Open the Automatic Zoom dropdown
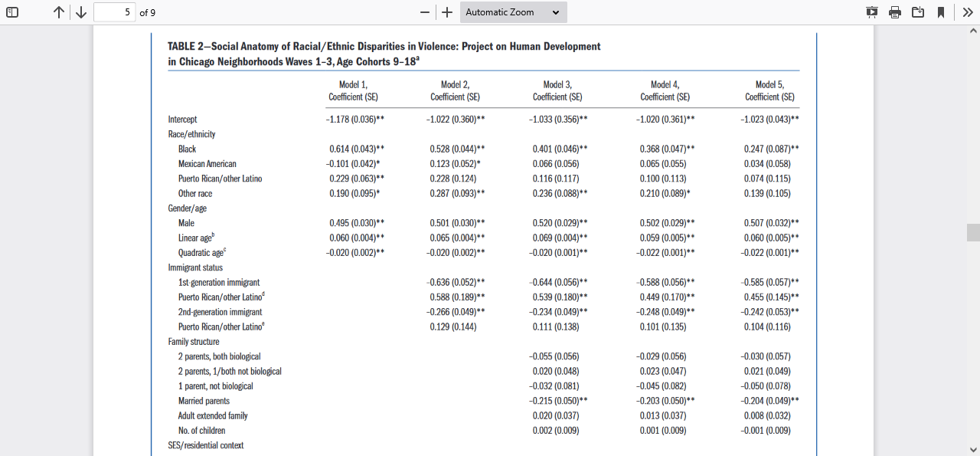Screen dimensions: 980x456 pos(513,12)
